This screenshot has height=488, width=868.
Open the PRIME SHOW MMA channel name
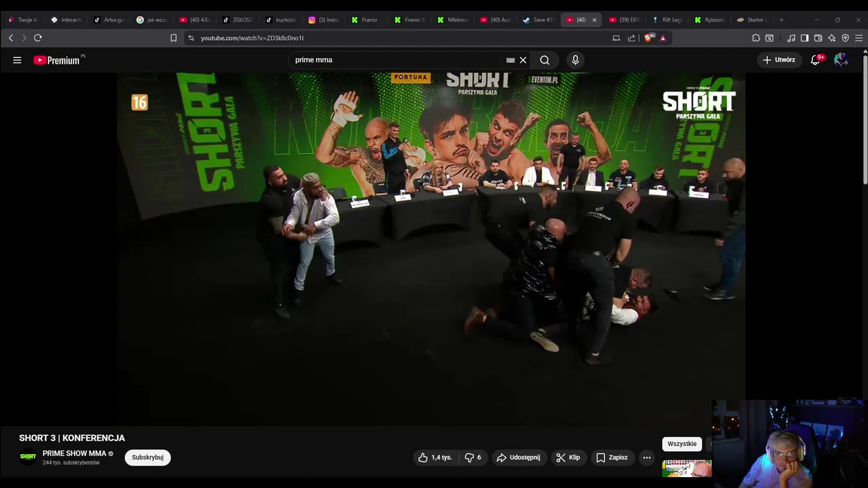pos(75,453)
